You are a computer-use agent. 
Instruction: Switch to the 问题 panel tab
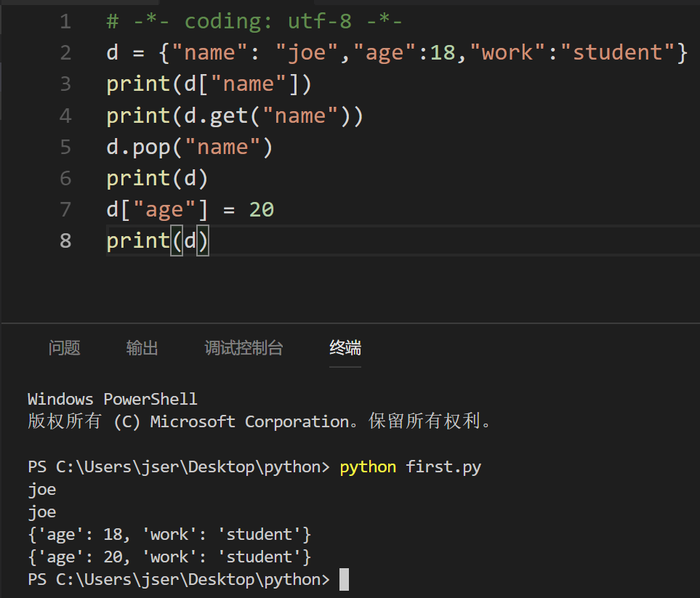64,347
